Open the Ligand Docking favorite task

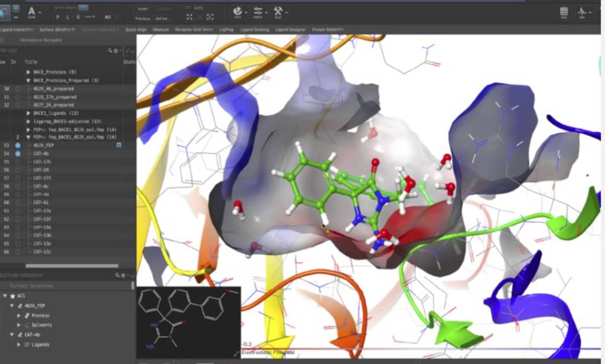tap(254, 30)
